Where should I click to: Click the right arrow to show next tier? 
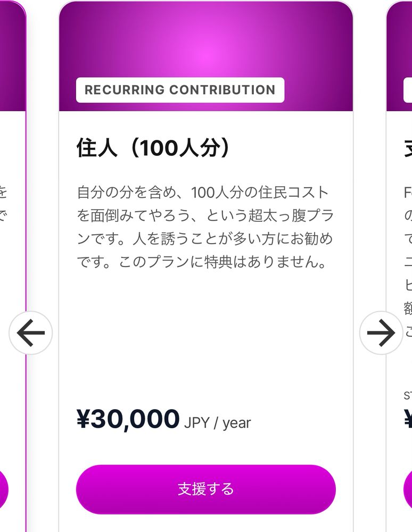pyautogui.click(x=381, y=333)
